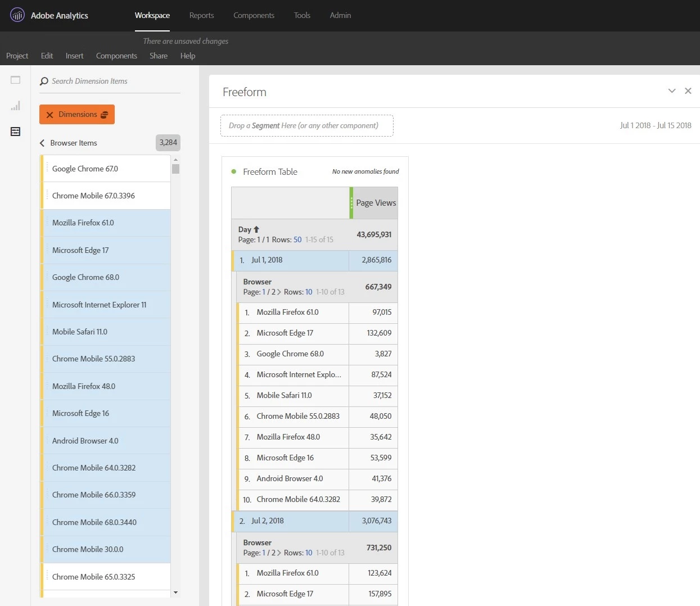Viewport: 700px width, 606px height.
Task: Click the Search Dimension Items field
Action: (x=110, y=82)
